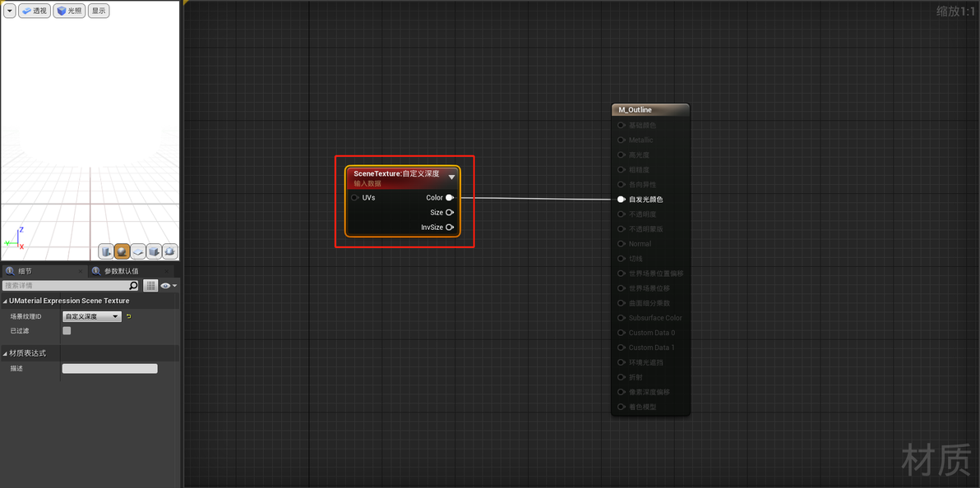The image size is (980, 488).
Task: Click the 输入数据 node subtitle
Action: [x=367, y=184]
